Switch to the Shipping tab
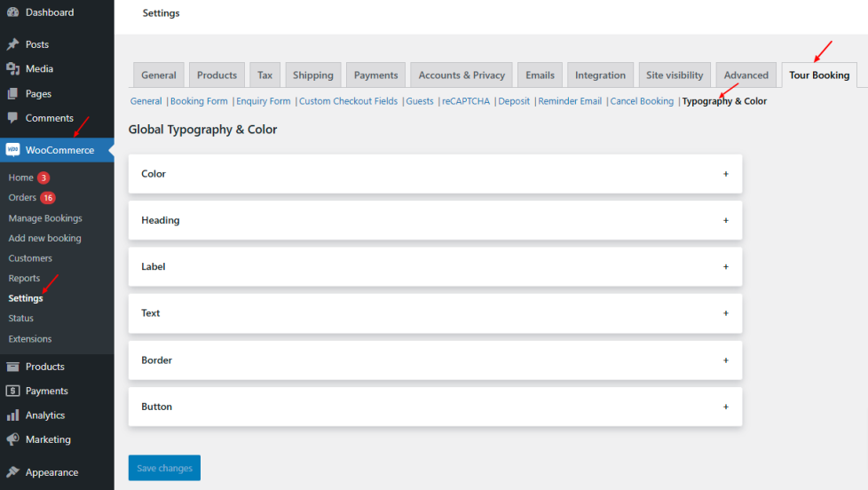This screenshot has width=868, height=490. tap(312, 75)
